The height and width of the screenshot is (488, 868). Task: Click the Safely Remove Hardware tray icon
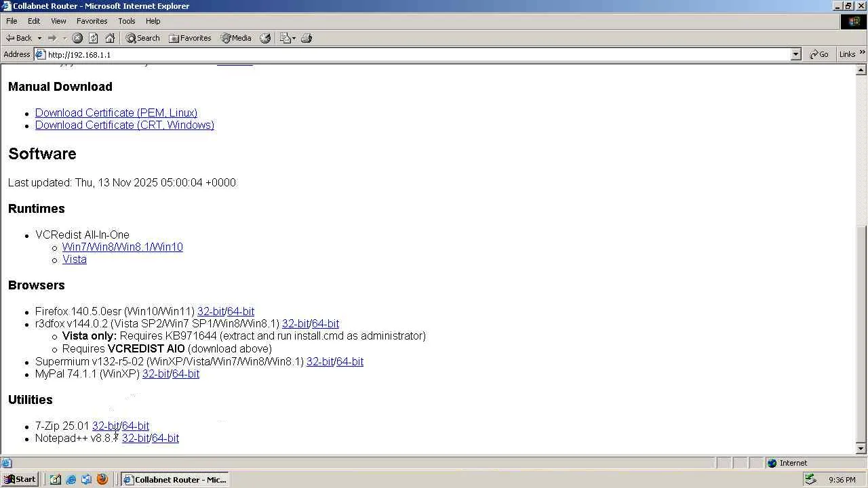click(810, 479)
